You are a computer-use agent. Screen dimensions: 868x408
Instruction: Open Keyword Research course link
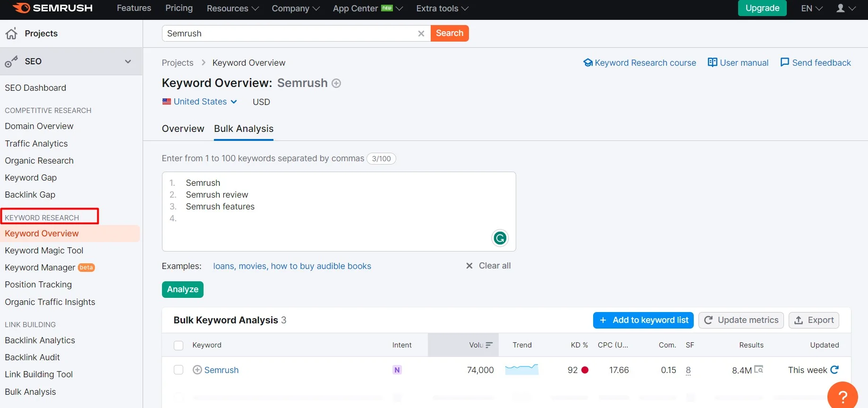640,63
